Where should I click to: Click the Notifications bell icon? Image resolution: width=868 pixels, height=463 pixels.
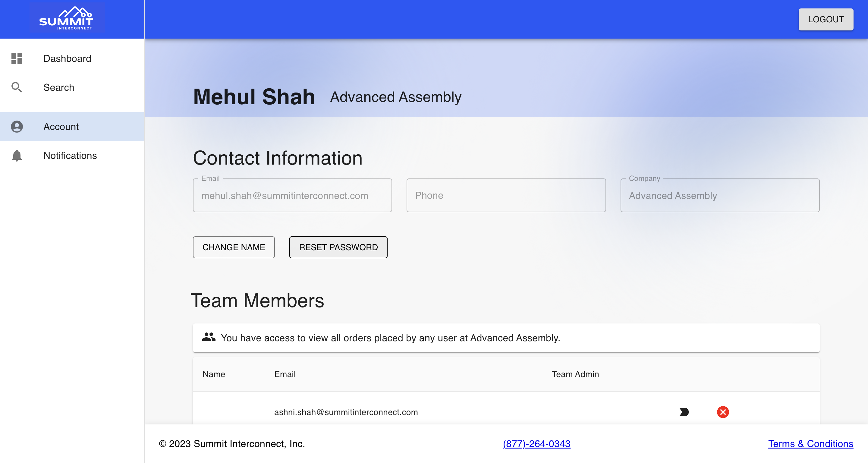[17, 155]
